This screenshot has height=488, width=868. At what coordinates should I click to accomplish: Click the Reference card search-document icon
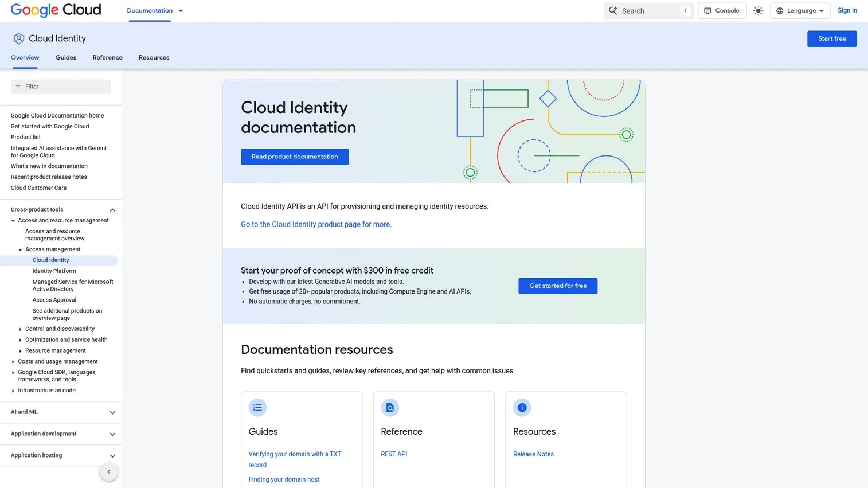[x=390, y=408]
